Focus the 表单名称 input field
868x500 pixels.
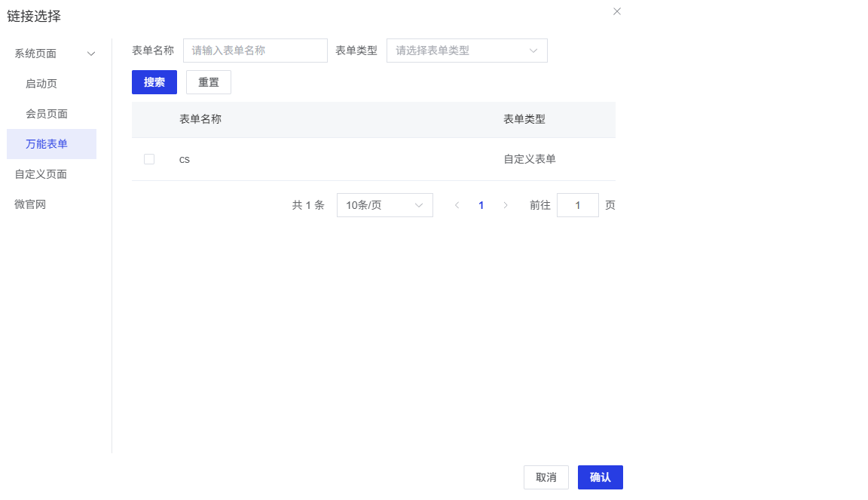[x=255, y=51]
